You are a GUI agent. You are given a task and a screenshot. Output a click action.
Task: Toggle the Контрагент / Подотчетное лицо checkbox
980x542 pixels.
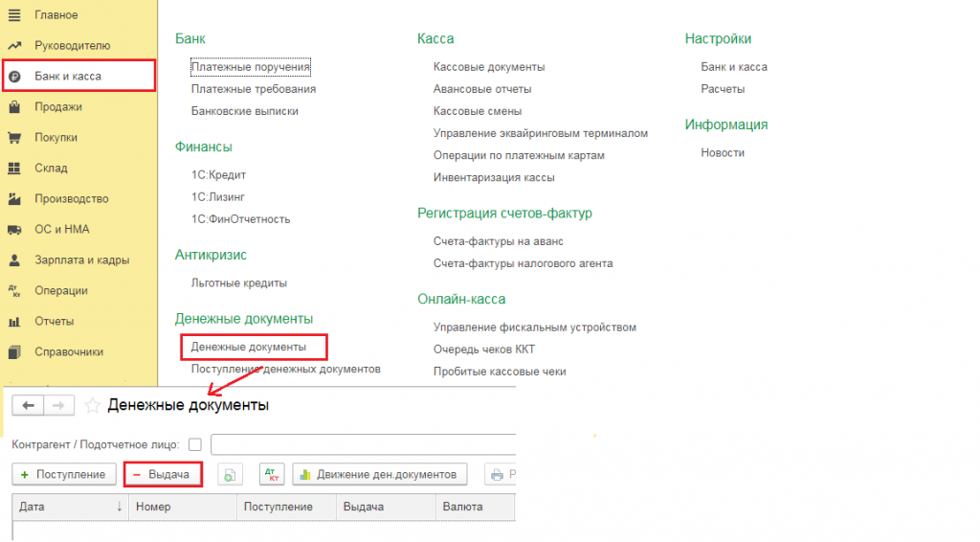click(x=195, y=444)
